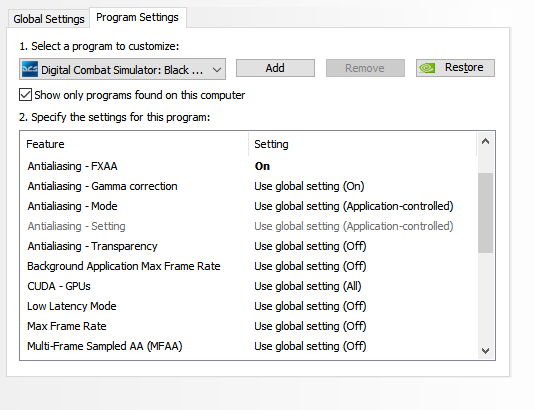The width and height of the screenshot is (534, 410).
Task: Open CUDA GPUs setting Use global setting (All)
Action: 308,286
